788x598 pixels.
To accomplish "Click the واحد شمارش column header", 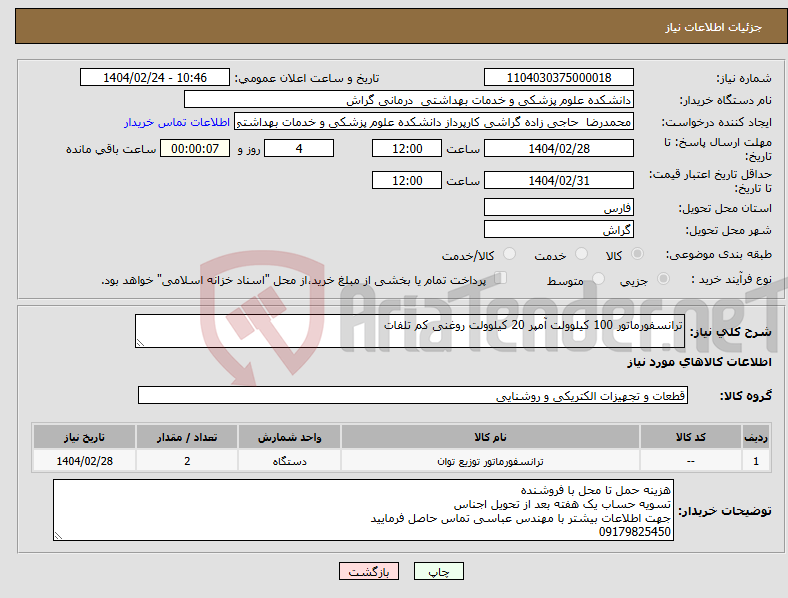I will tap(289, 437).
